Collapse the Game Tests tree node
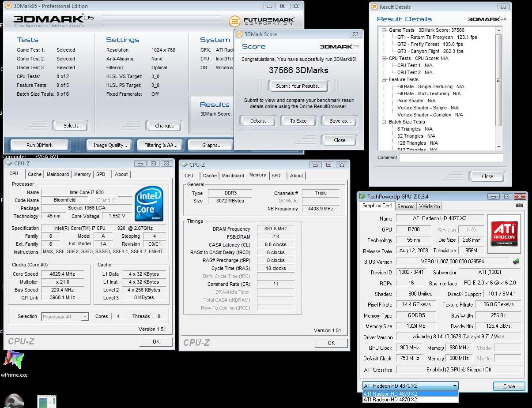This screenshot has width=532, height=408. [x=384, y=30]
